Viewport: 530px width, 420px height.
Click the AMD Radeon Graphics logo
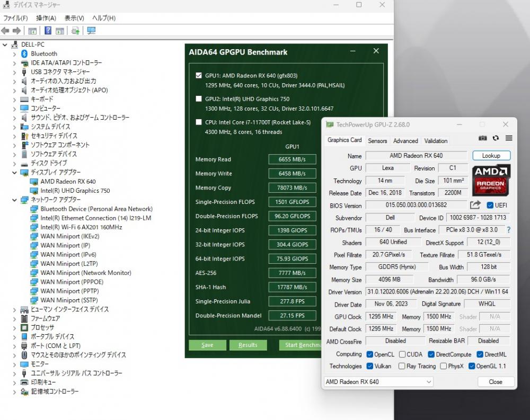[x=491, y=181]
